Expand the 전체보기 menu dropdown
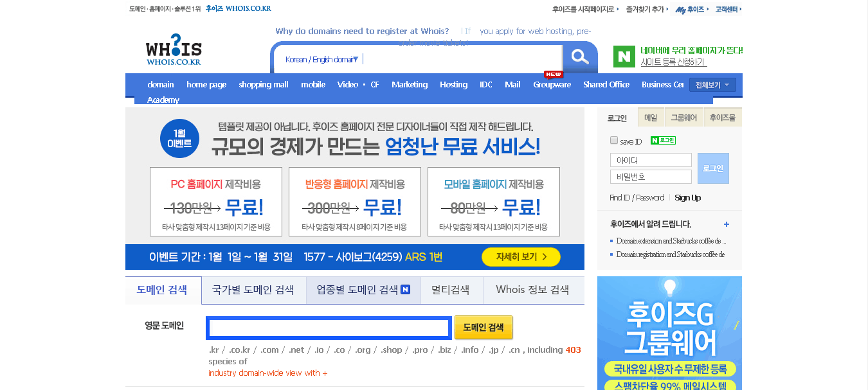The height and width of the screenshot is (390, 868). (712, 85)
